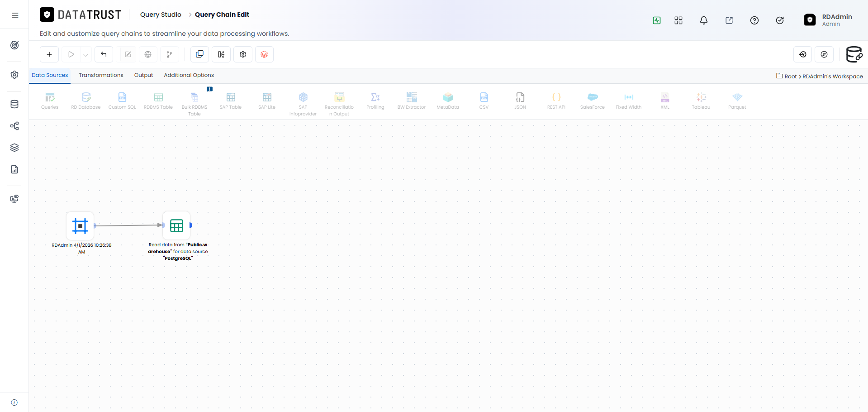Toggle the hamburger sidebar menu

[x=15, y=15]
